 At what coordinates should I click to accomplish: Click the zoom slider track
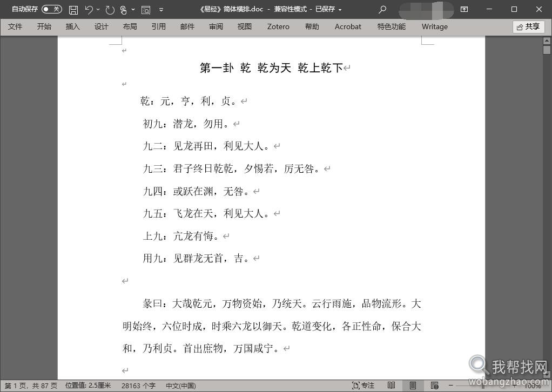483,386
